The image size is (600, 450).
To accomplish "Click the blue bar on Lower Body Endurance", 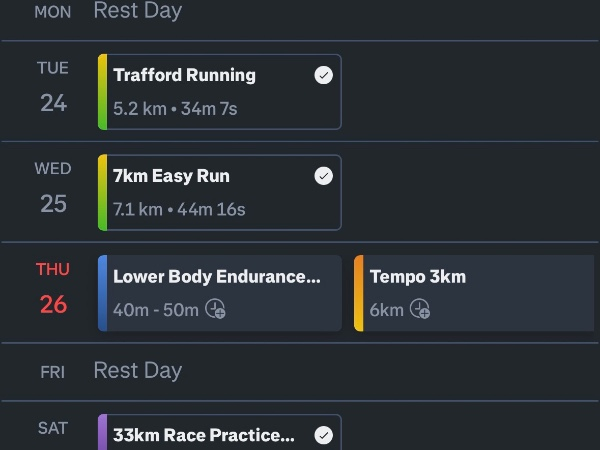I will (x=102, y=293).
